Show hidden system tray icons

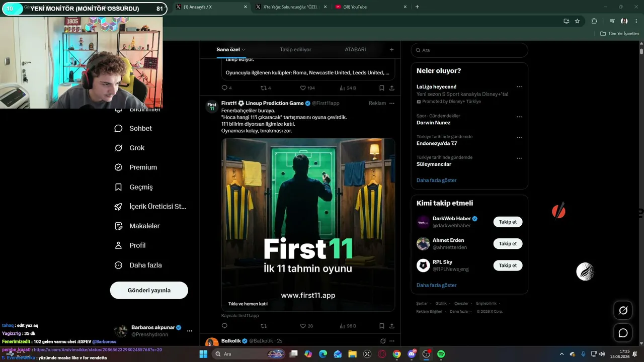pyautogui.click(x=562, y=354)
